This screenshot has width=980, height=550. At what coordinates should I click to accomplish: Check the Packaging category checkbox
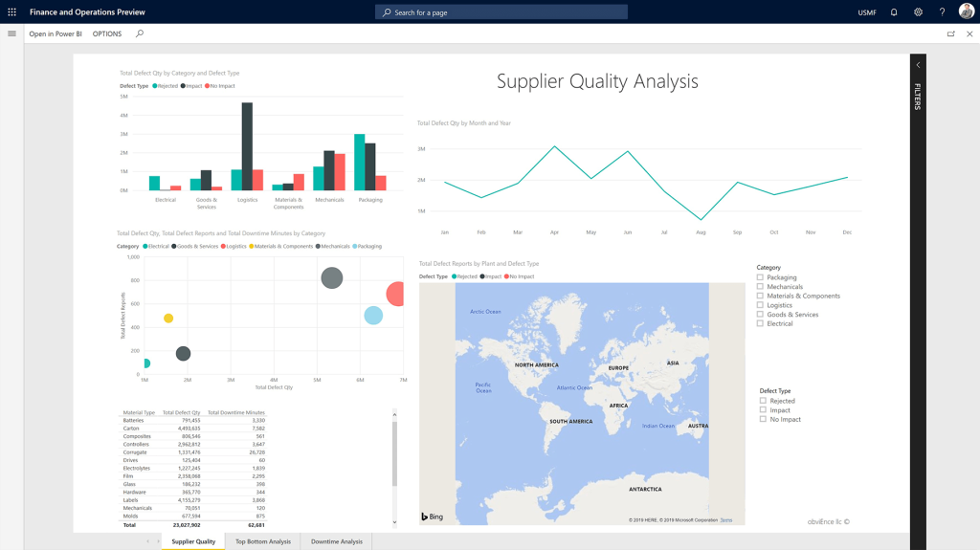[761, 277]
